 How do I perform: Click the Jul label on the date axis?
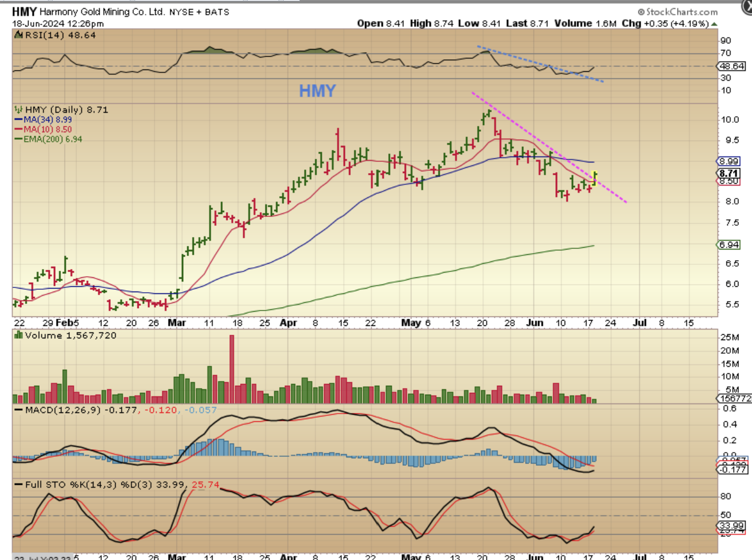click(x=639, y=323)
